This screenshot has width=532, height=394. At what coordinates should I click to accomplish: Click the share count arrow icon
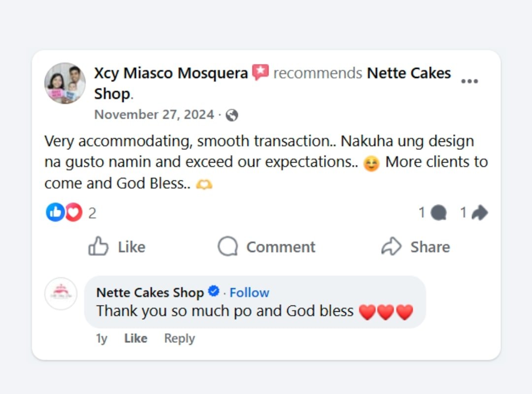click(x=479, y=213)
